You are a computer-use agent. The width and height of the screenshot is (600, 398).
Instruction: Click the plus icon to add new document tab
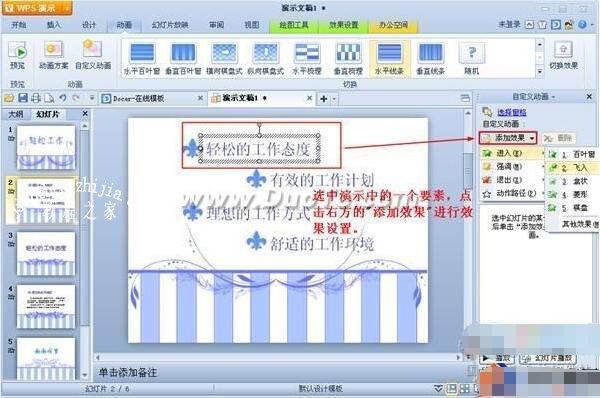pos(323,99)
